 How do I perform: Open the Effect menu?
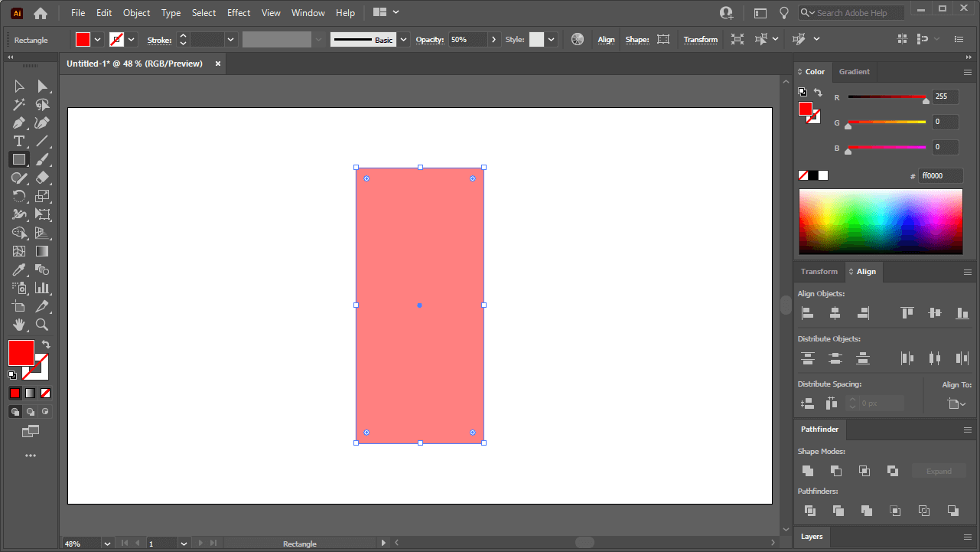(239, 12)
